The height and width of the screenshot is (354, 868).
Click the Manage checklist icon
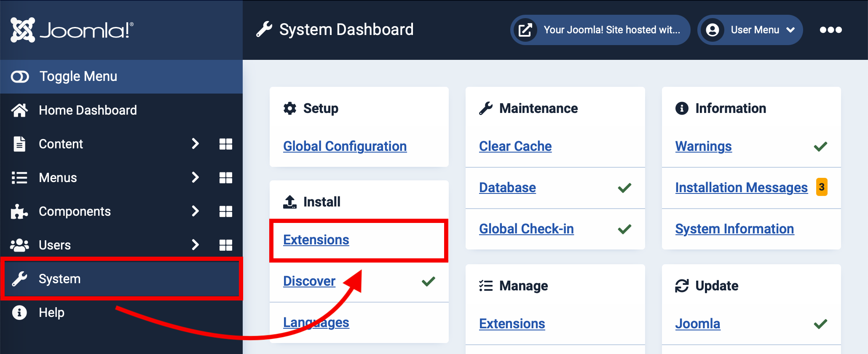pyautogui.click(x=486, y=286)
